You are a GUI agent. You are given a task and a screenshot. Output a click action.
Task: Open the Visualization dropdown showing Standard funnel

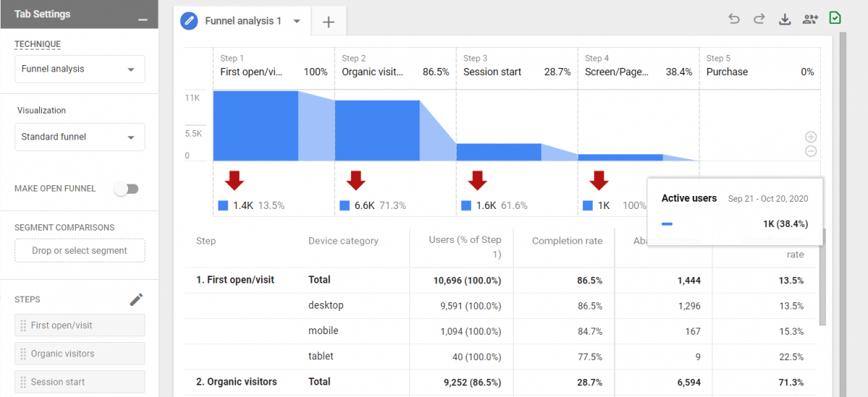[x=80, y=137]
